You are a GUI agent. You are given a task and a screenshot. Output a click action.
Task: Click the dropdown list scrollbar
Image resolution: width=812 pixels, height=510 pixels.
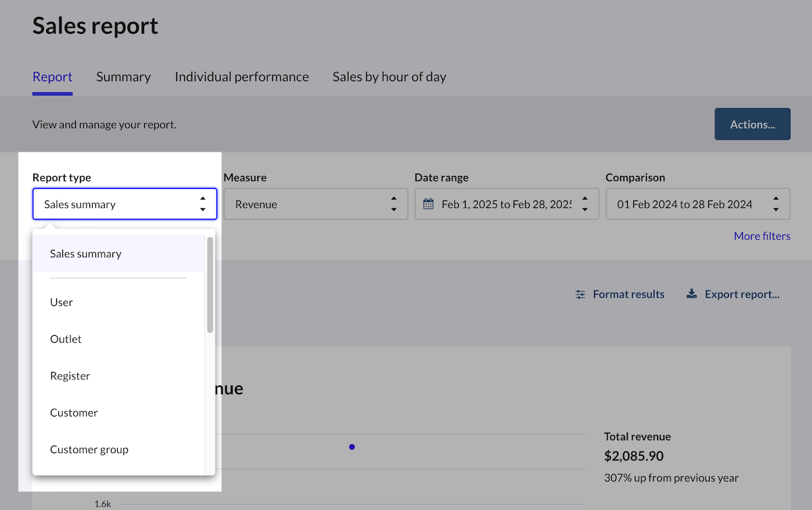point(210,284)
